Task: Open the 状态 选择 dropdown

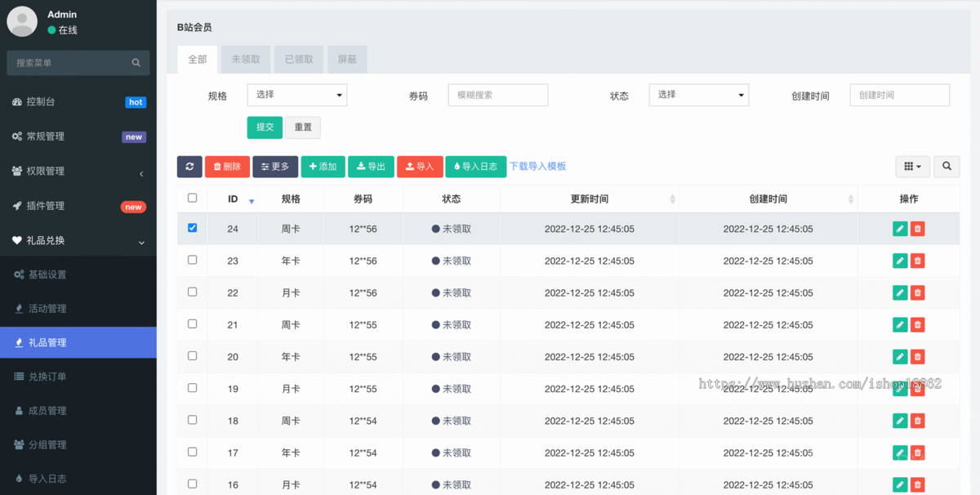Action: [x=698, y=95]
